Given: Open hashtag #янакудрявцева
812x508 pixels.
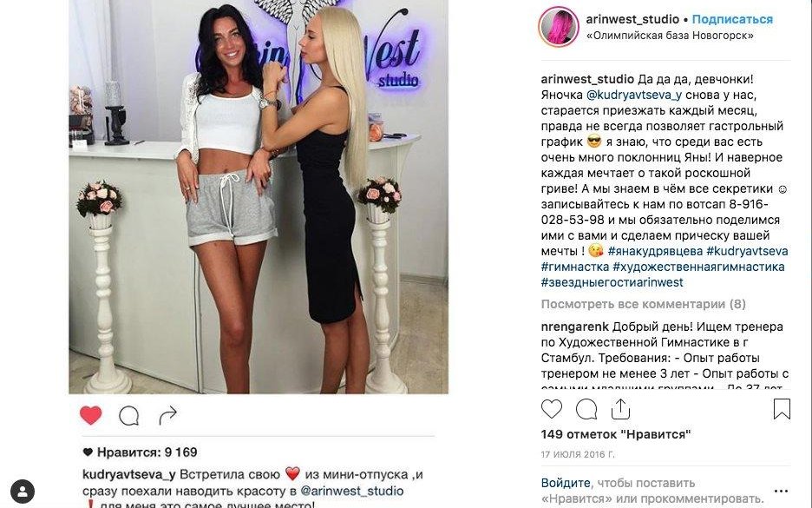Looking at the screenshot, I should tap(655, 252).
